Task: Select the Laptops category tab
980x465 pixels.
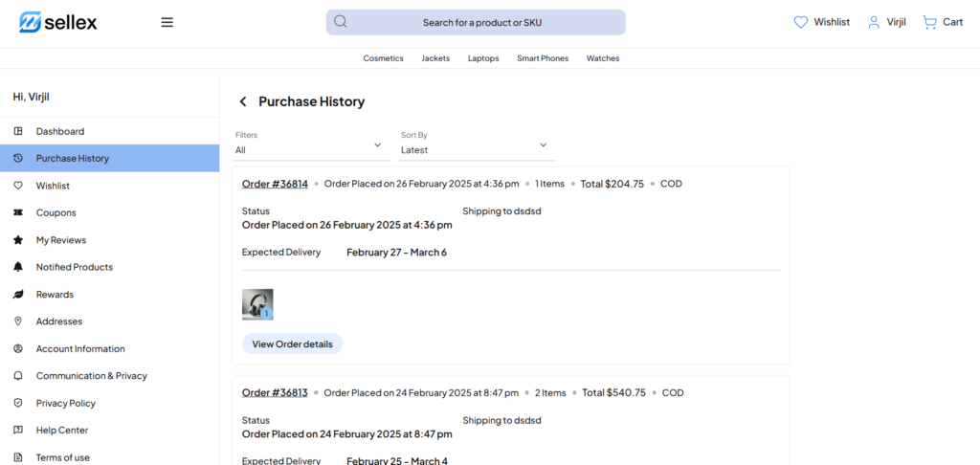Action: (x=483, y=58)
